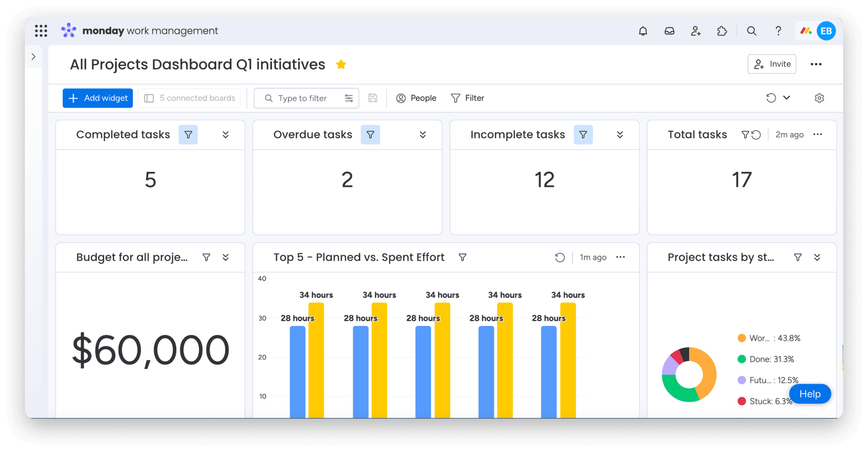
Task: Open search from the top bar
Action: click(x=751, y=30)
